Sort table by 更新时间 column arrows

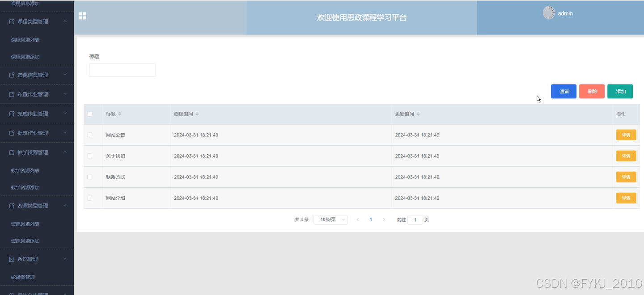(x=418, y=114)
